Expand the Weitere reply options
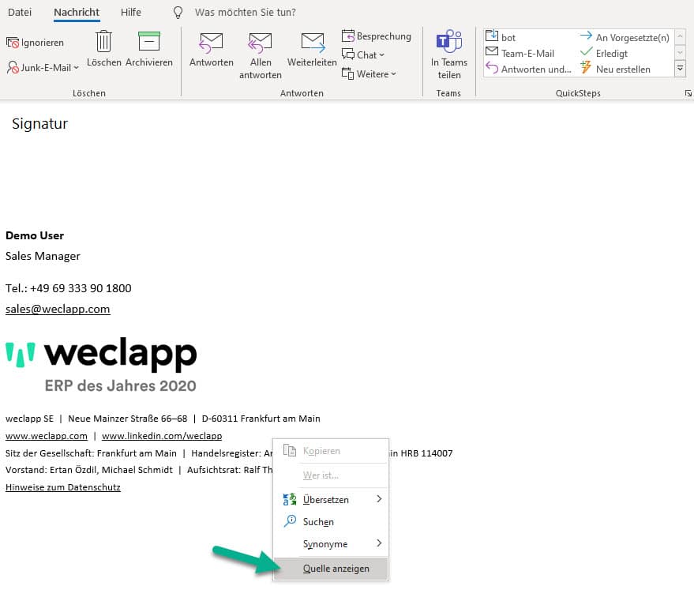 369,74
